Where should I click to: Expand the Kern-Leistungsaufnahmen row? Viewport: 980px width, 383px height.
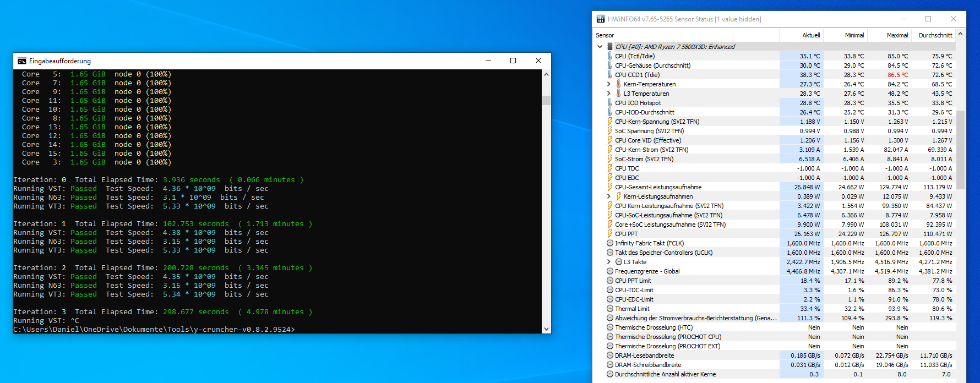(x=609, y=196)
